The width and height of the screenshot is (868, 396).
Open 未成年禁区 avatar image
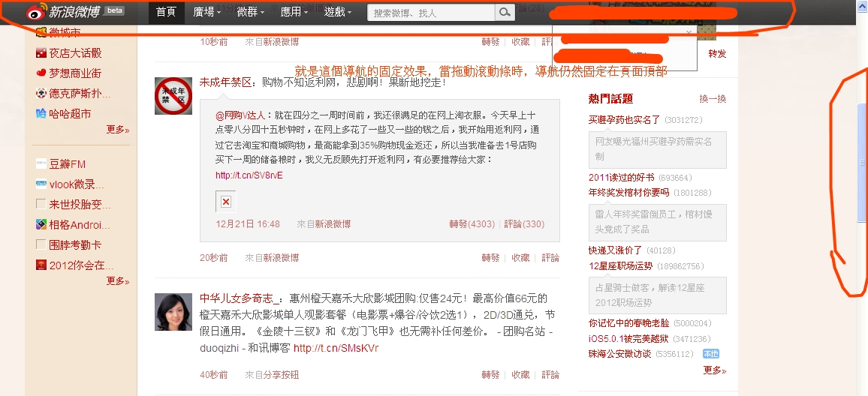[x=173, y=96]
